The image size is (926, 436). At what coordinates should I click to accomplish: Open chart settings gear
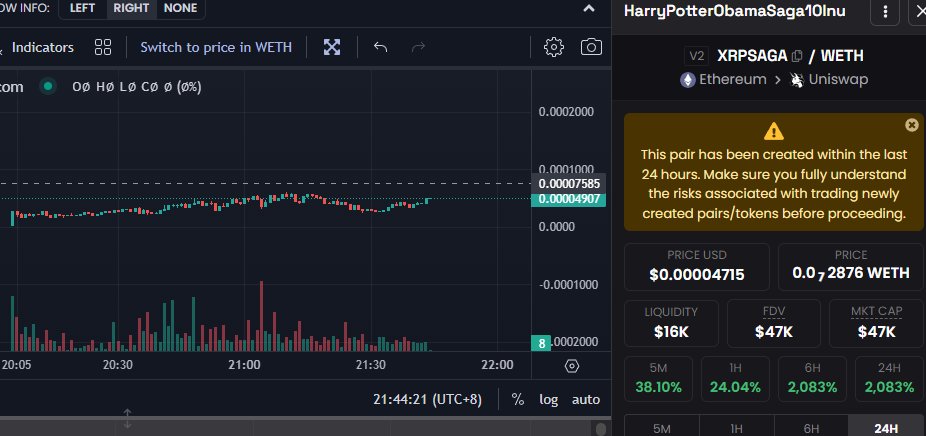click(553, 47)
